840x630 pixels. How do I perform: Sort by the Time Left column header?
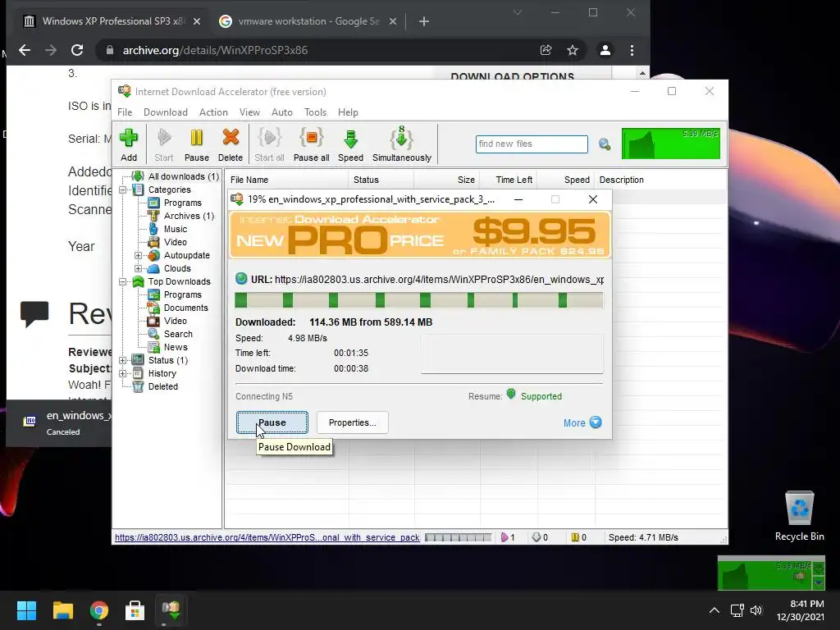[509, 180]
